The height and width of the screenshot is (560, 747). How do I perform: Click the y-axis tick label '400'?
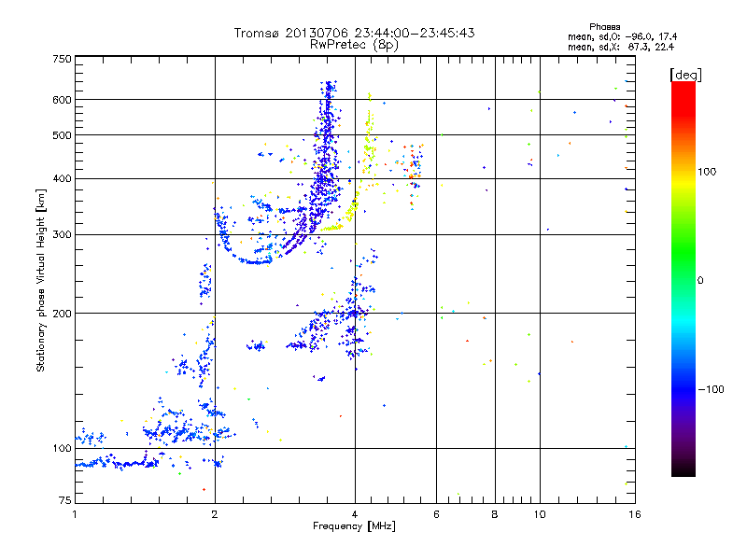point(62,179)
